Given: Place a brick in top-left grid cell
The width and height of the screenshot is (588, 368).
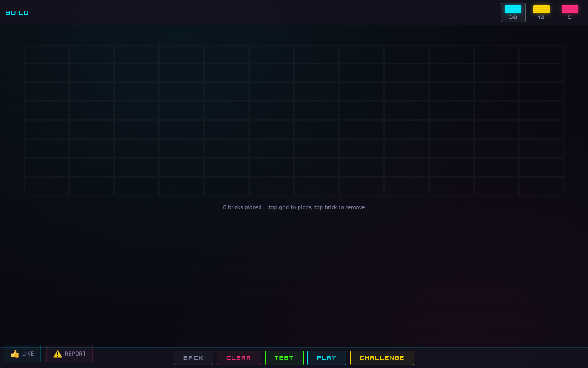Looking at the screenshot, I should coord(46,54).
